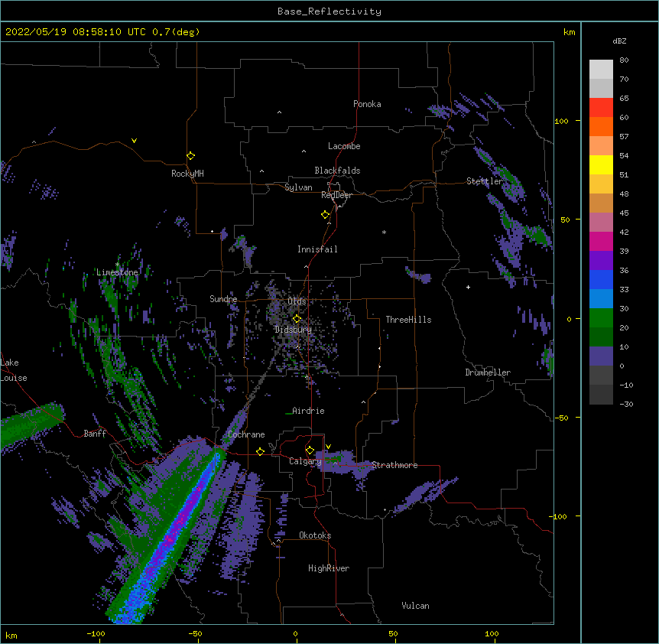Select the yellow diamond marker below Cochrane
The image size is (659, 644).
260,451
